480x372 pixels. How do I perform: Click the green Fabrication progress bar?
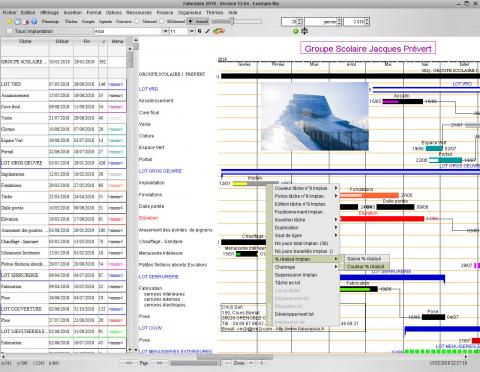[355, 289]
